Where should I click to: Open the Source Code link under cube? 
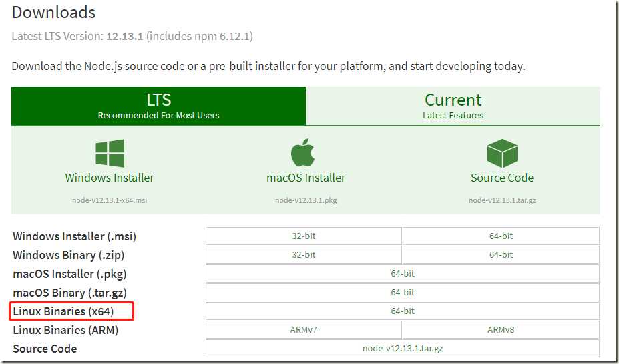(502, 178)
